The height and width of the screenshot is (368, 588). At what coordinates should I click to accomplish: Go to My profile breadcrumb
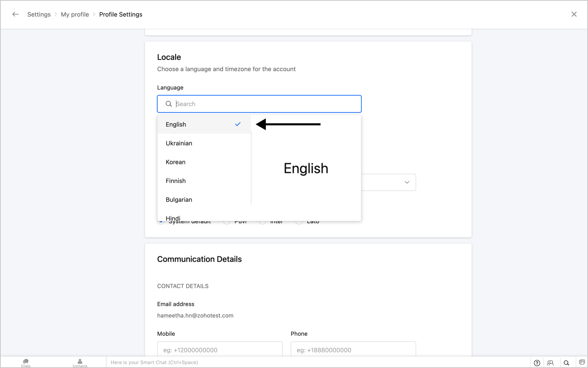click(x=75, y=14)
